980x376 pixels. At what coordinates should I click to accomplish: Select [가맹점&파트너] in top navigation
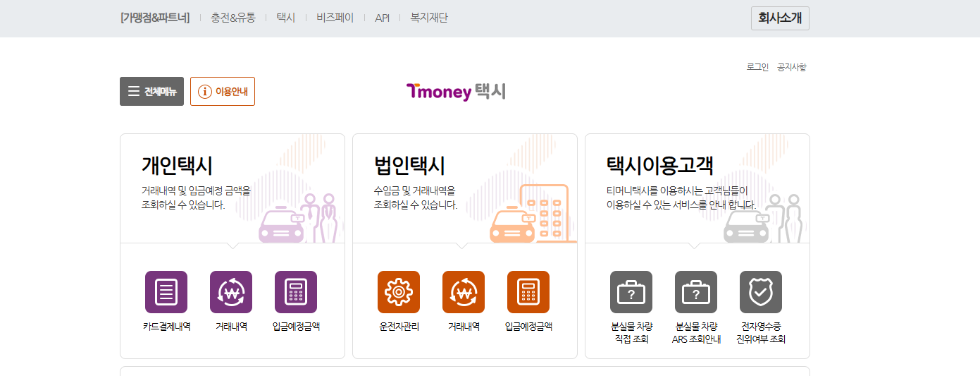[155, 18]
